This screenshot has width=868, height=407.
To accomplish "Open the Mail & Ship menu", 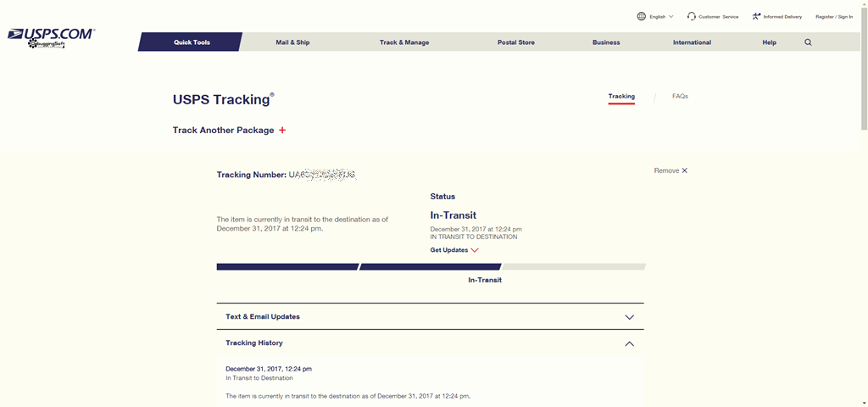I will point(292,42).
